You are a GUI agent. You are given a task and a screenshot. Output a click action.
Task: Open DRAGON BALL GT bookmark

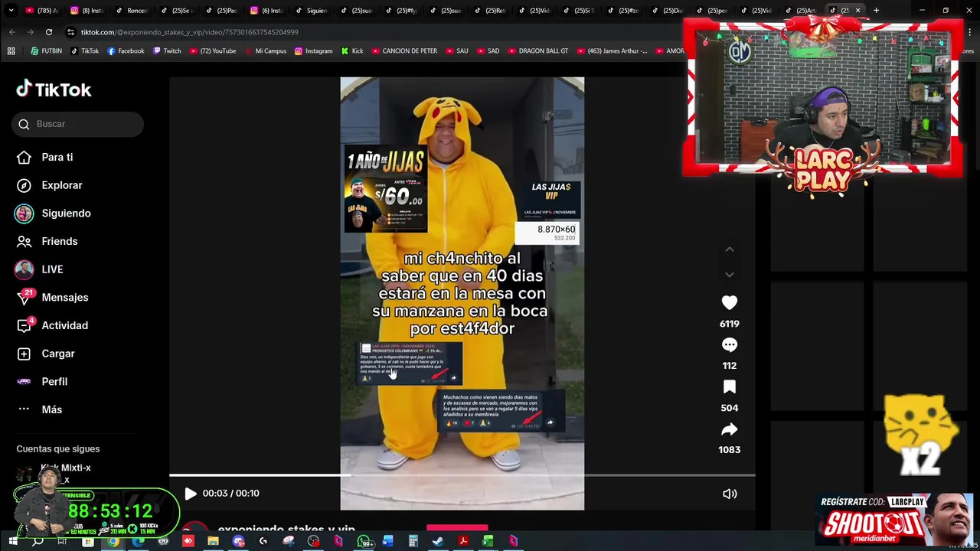537,51
